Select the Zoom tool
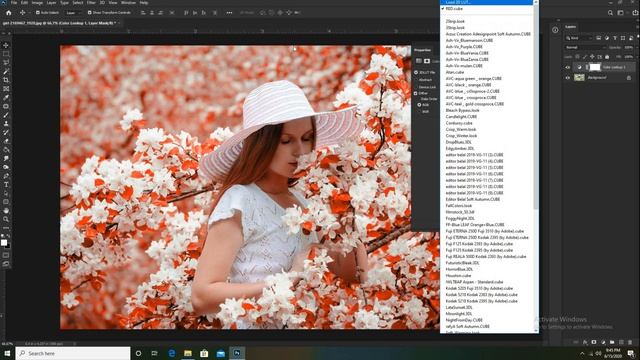The height and width of the screenshot is (360, 640). tap(6, 219)
